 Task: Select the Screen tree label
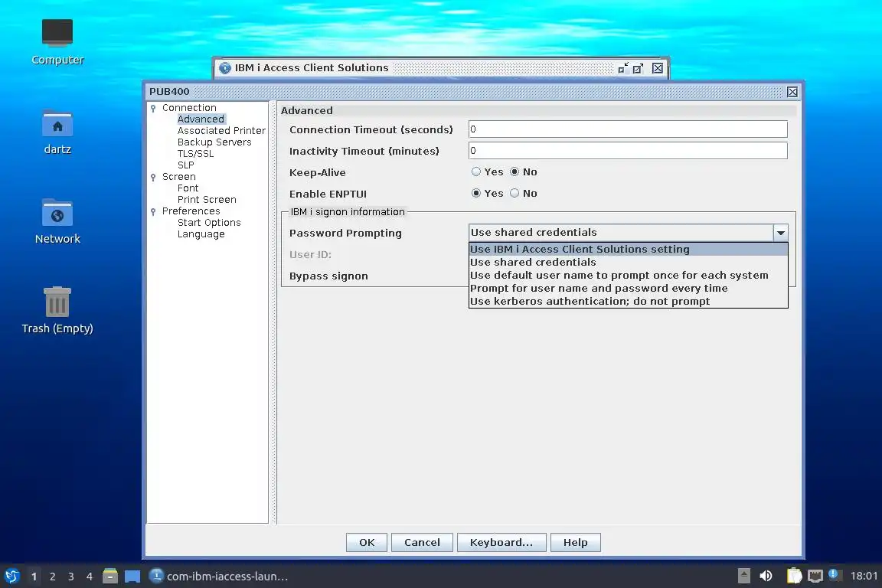[x=179, y=177]
